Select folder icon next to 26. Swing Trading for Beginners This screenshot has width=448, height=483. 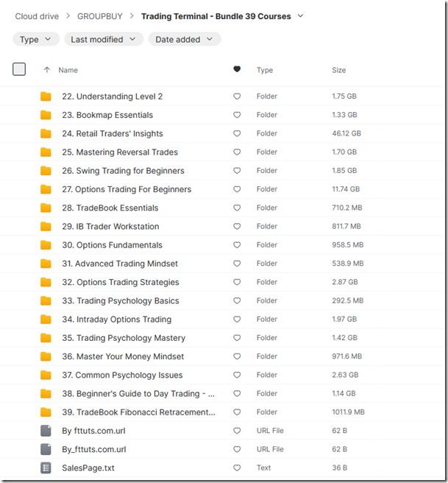tap(46, 171)
